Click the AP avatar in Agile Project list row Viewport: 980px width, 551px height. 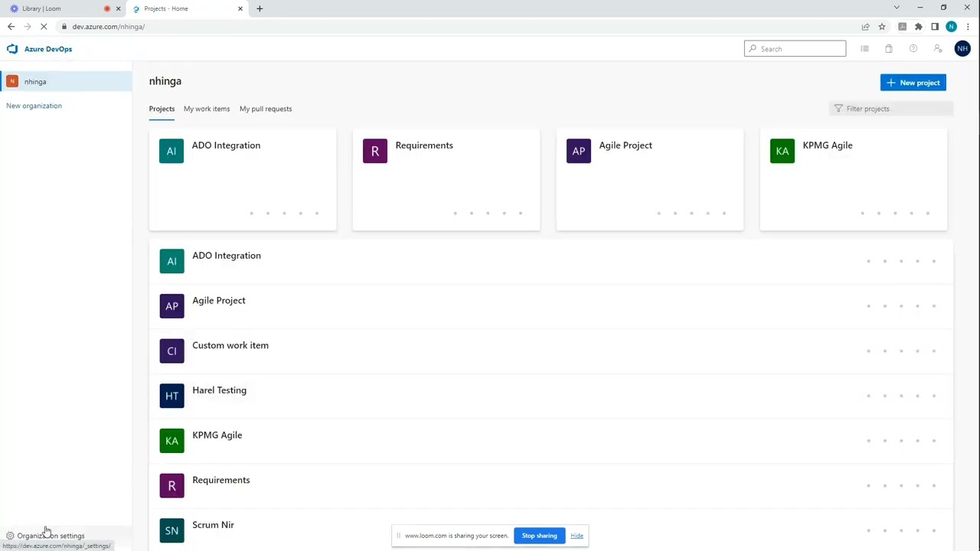(171, 306)
